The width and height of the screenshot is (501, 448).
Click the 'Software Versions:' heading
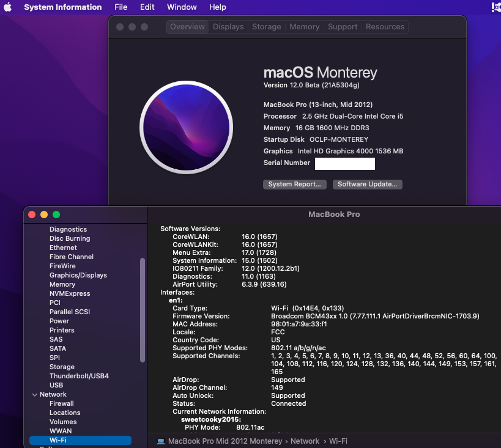190,229
